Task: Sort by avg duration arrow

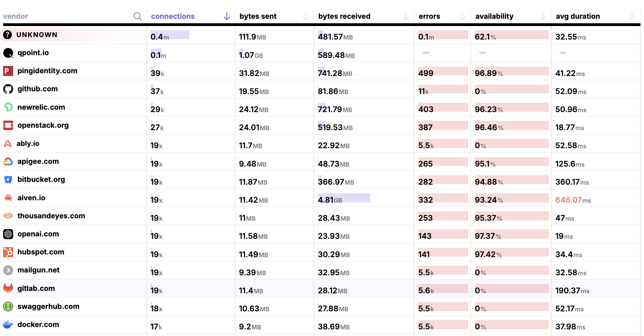Action: click(x=632, y=16)
